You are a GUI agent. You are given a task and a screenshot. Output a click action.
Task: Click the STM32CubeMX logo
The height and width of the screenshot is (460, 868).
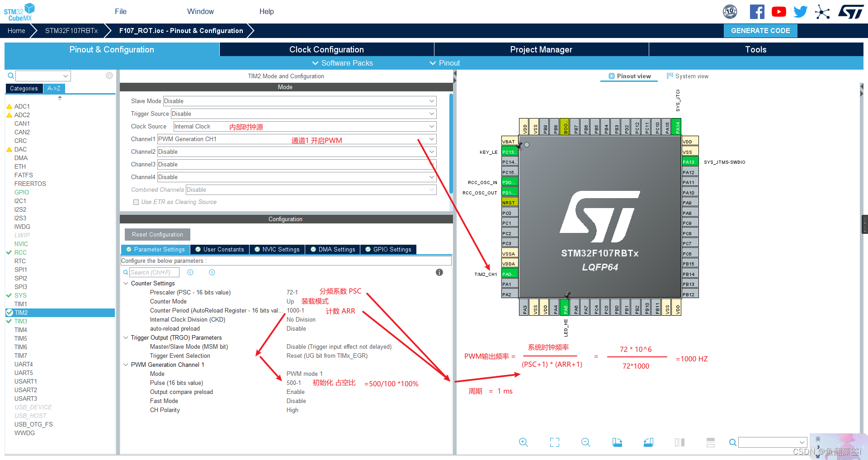click(19, 12)
